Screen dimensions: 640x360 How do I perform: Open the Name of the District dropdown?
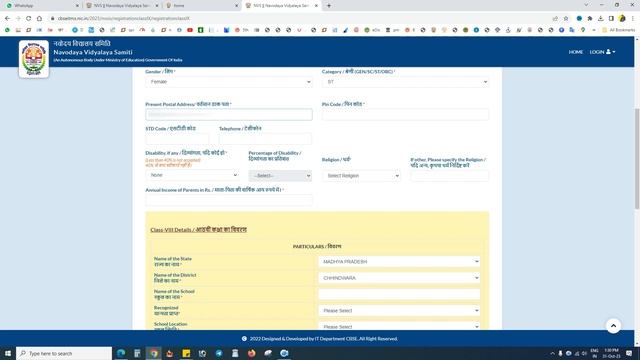pyautogui.click(x=399, y=278)
